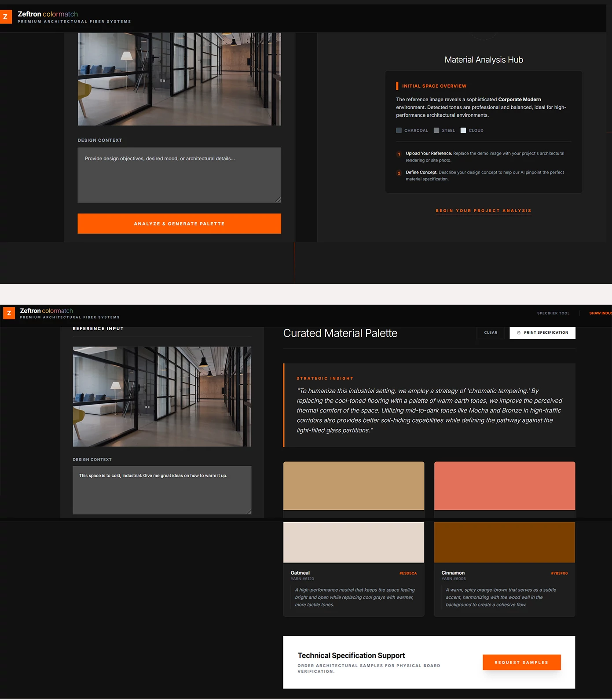
Task: Select the Cloud tone chip
Action: [x=463, y=131]
